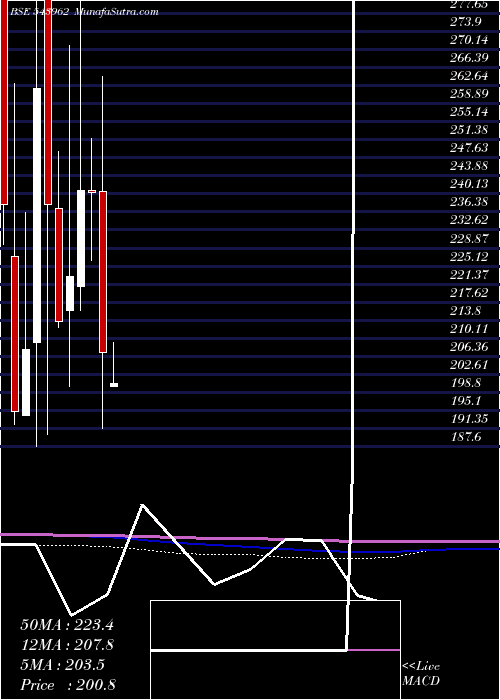Click the 262.64 price axis label
500x700 pixels.
pyautogui.click(x=469, y=76)
